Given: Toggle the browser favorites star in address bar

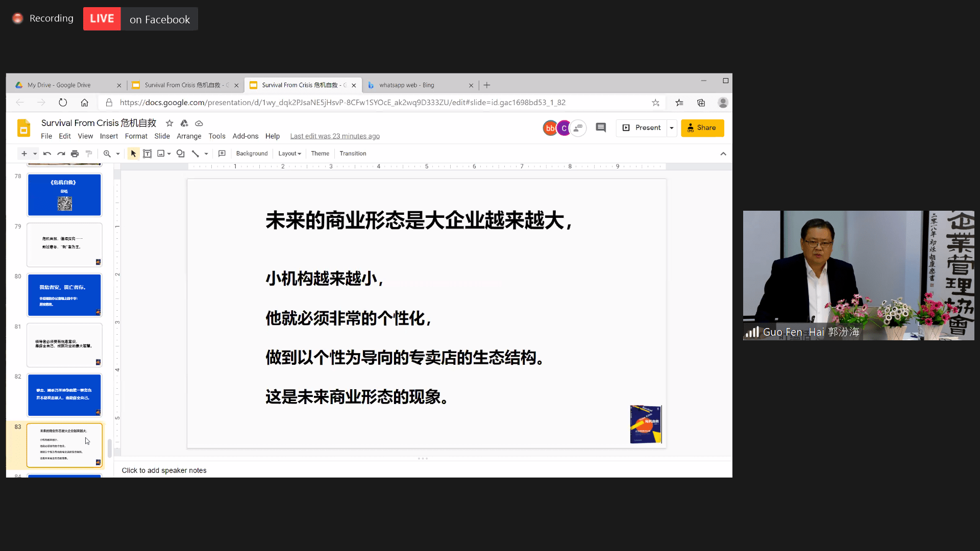Looking at the screenshot, I should [655, 103].
